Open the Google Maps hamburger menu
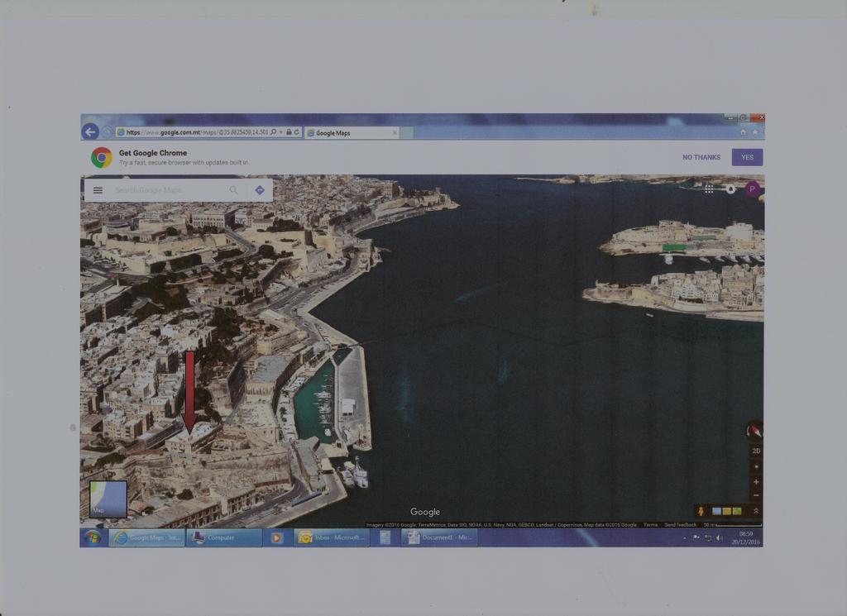 coord(98,190)
